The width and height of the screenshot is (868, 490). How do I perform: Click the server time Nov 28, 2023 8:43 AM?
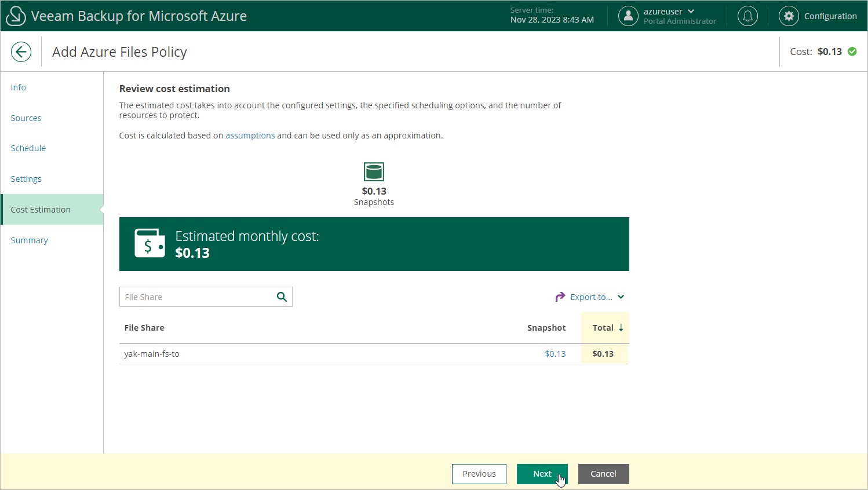[552, 20]
